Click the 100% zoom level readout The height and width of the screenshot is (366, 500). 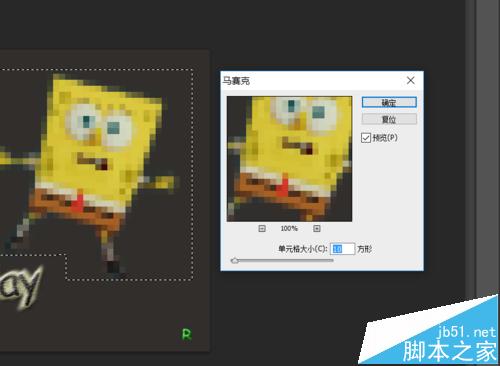point(289,228)
